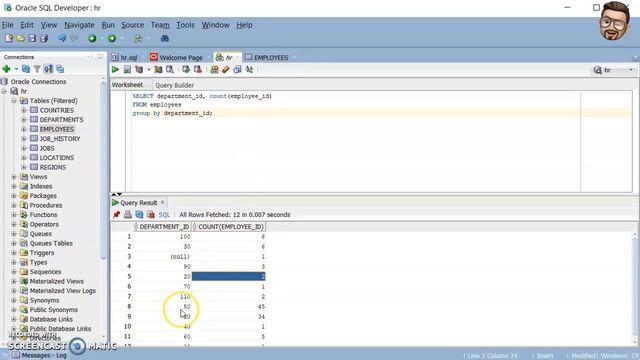This screenshot has width=640, height=360.
Task: Click the overlapping windows icon in Connections toolbar
Action: pyautogui.click(x=60, y=69)
